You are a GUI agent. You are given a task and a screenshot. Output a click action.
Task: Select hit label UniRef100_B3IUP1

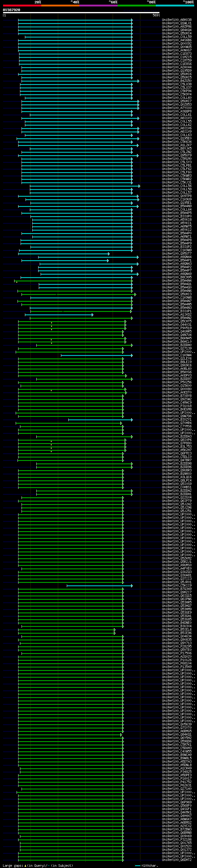[177, 311]
